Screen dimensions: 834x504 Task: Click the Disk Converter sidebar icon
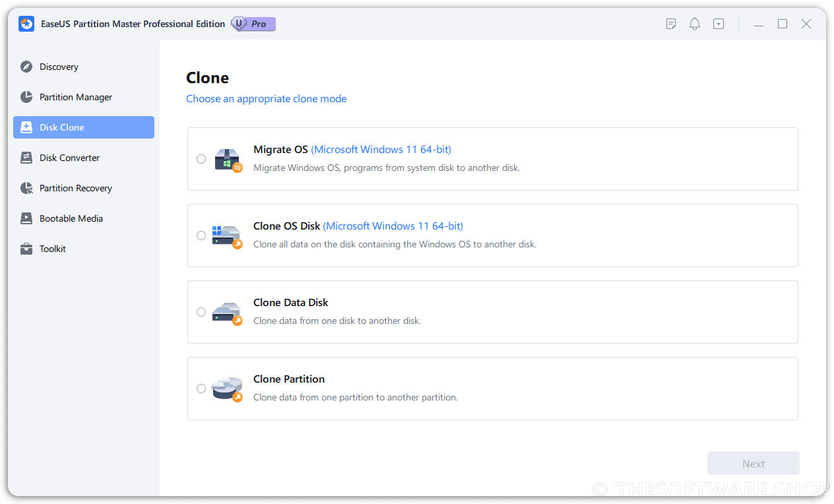(x=26, y=158)
